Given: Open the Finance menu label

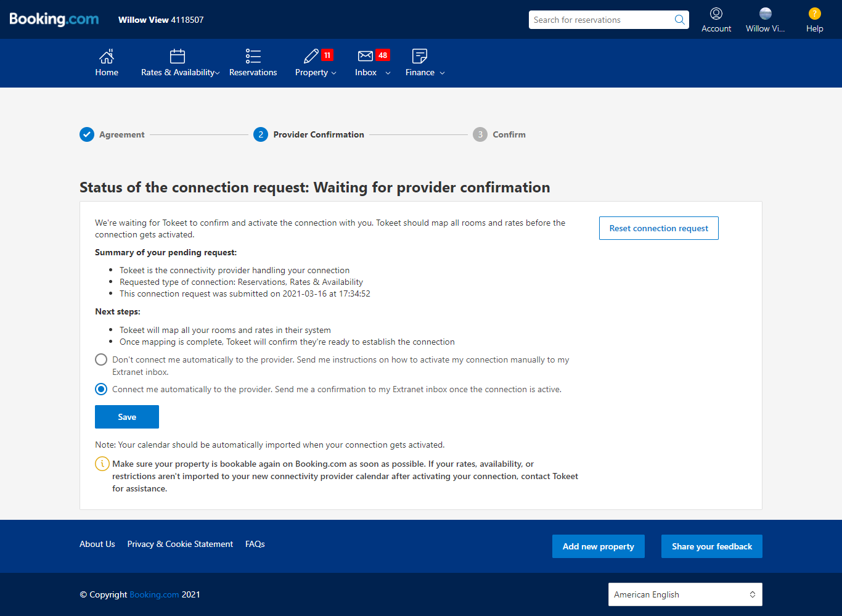Looking at the screenshot, I should click(420, 72).
